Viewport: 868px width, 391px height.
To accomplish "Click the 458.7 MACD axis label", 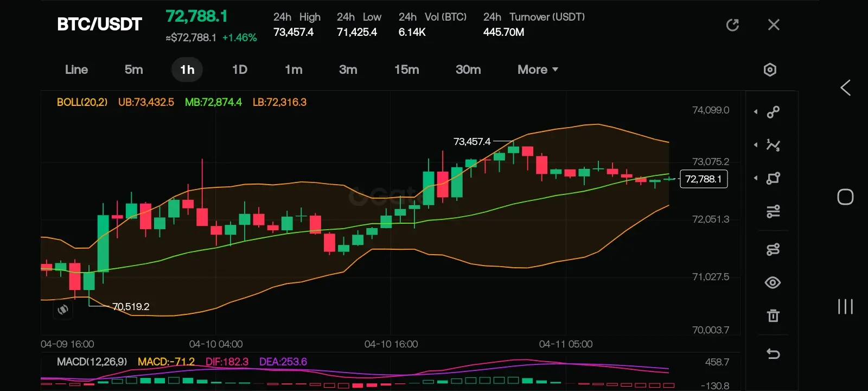I will (x=717, y=362).
